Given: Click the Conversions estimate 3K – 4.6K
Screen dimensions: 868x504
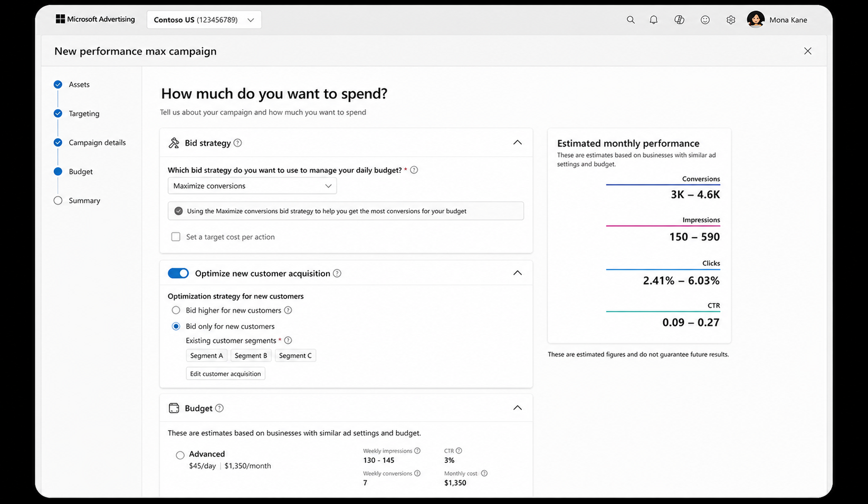Looking at the screenshot, I should click(695, 195).
